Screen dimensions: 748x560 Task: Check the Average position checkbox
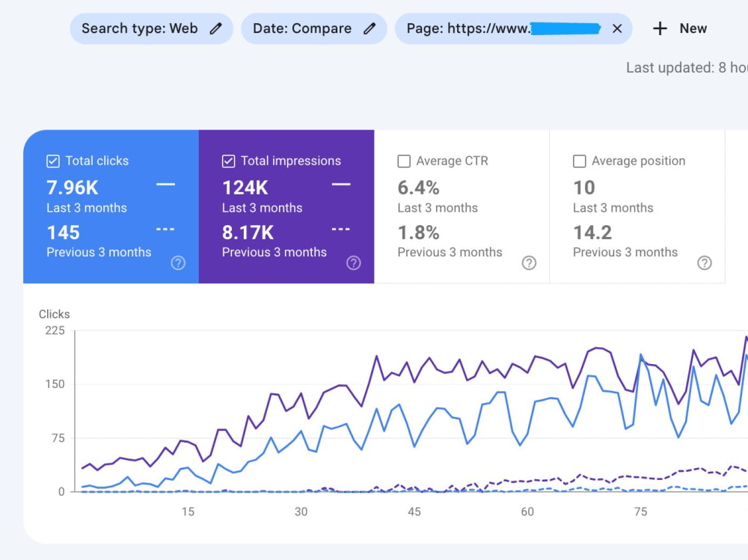click(580, 161)
